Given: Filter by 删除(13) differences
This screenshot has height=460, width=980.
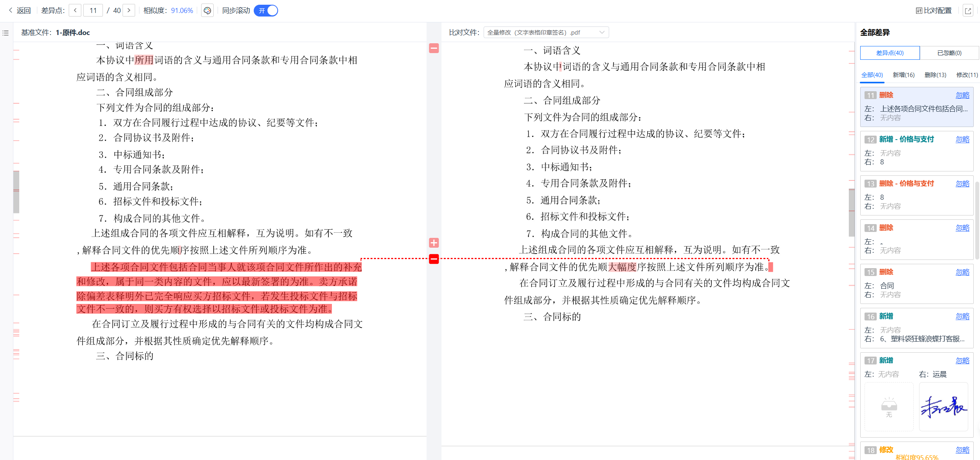Looking at the screenshot, I should (935, 75).
